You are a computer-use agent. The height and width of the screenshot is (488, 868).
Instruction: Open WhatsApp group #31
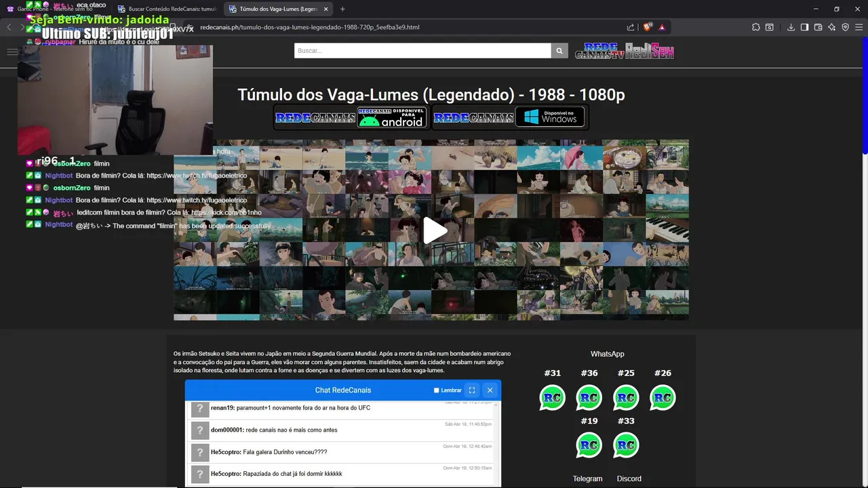tap(553, 398)
